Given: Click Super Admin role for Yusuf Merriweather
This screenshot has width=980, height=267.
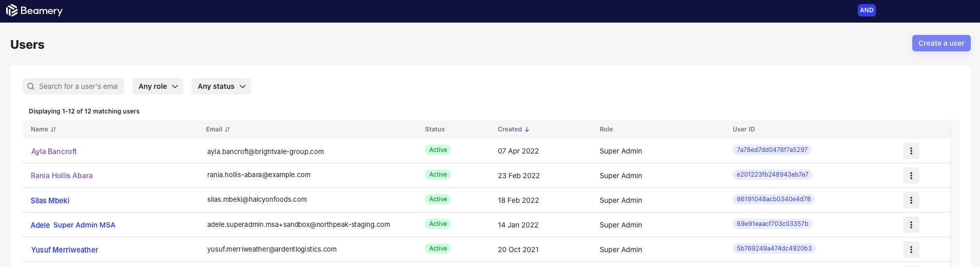Looking at the screenshot, I should [621, 250].
